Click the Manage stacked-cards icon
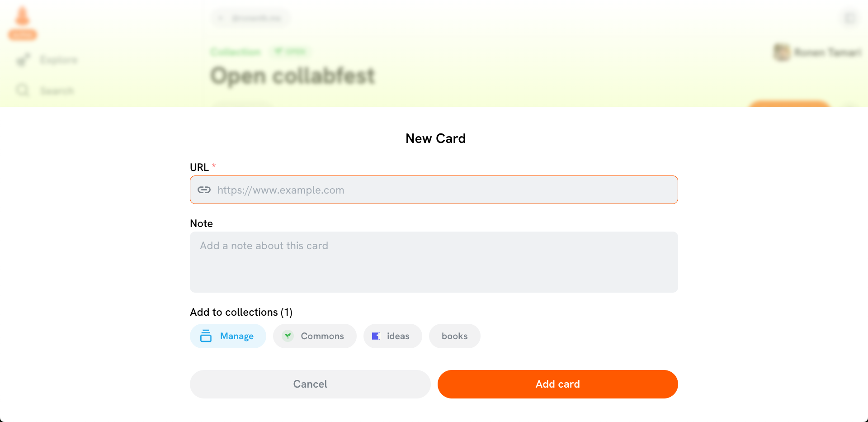Image resolution: width=868 pixels, height=422 pixels. point(206,336)
